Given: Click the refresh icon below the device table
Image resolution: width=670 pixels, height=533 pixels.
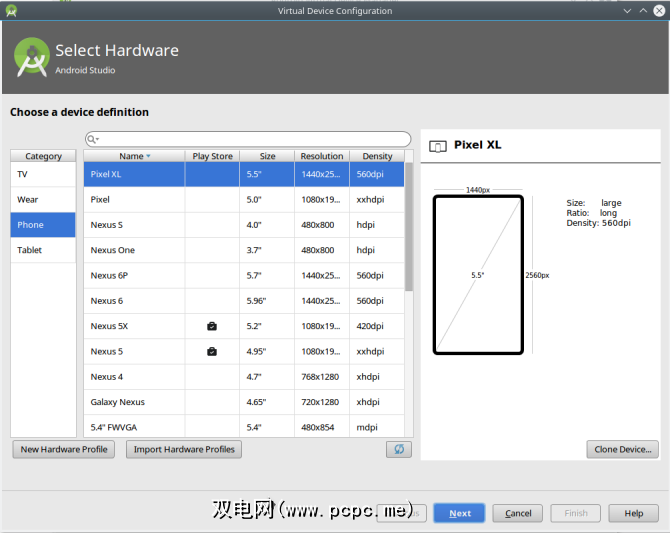Looking at the screenshot, I should tap(398, 450).
